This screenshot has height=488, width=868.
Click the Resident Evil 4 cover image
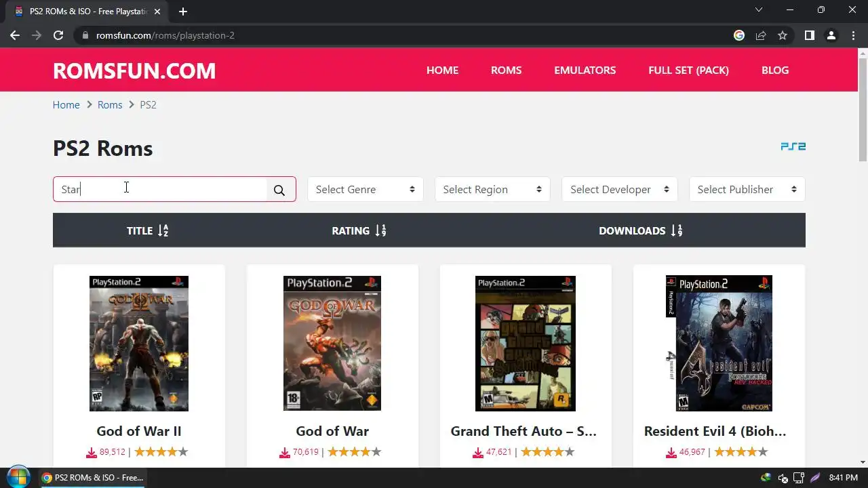[719, 344]
